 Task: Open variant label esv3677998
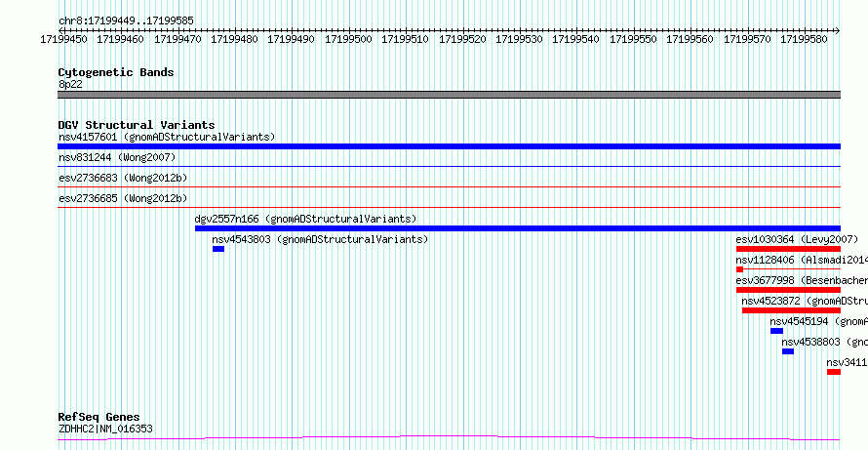pos(802,280)
